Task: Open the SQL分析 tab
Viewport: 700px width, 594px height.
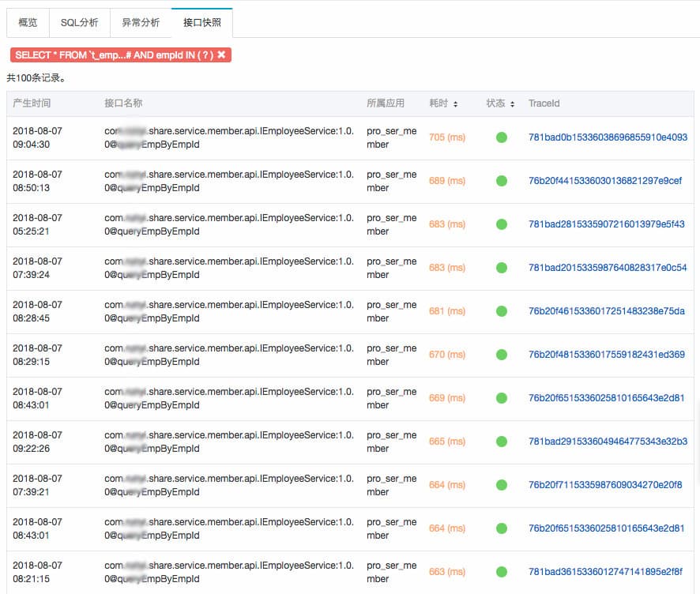Action: [x=80, y=23]
